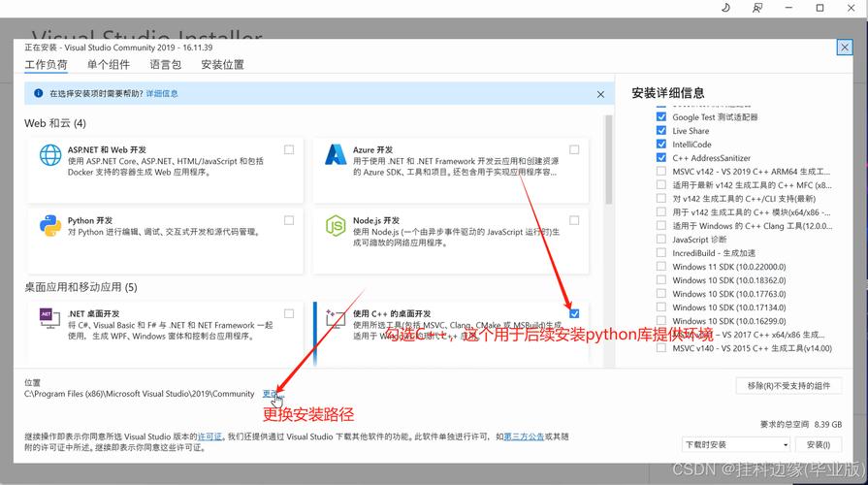
Task: Click the Python development logo icon
Action: click(50, 226)
